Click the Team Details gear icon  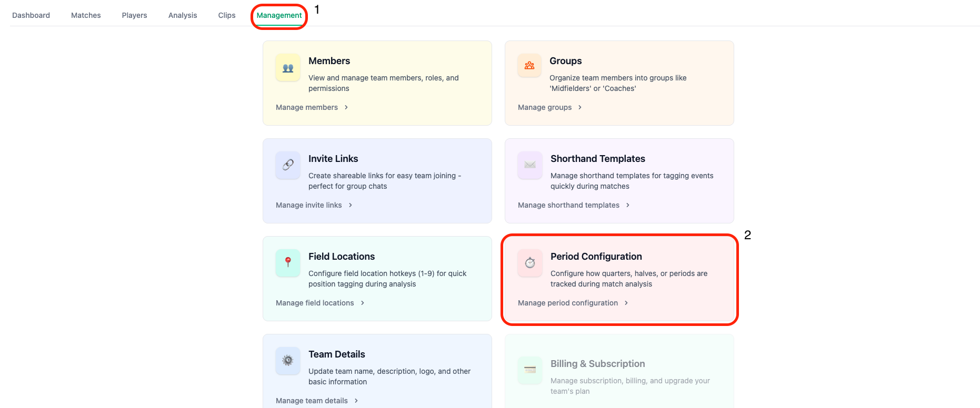pos(288,360)
